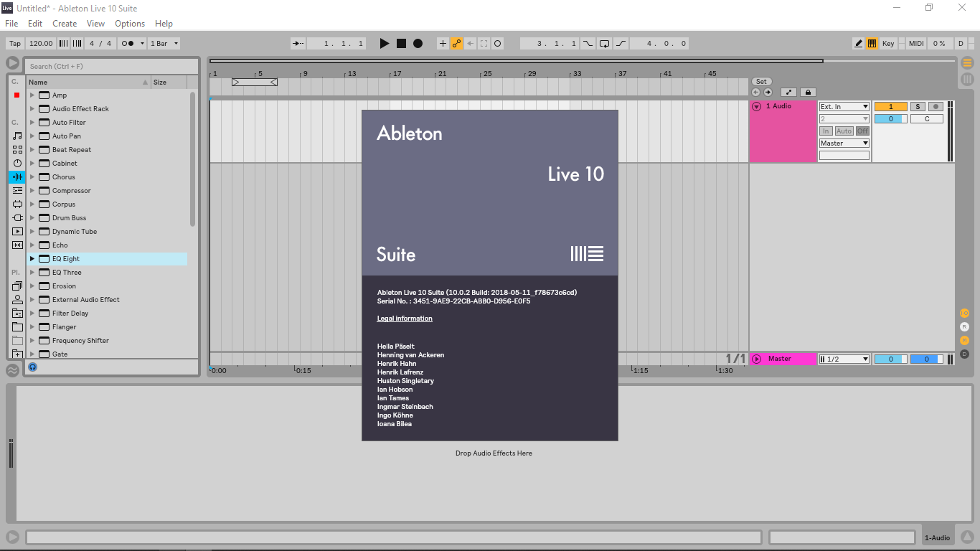Expand the Auto Filter device folder
This screenshot has width=980, height=551.
32,122
